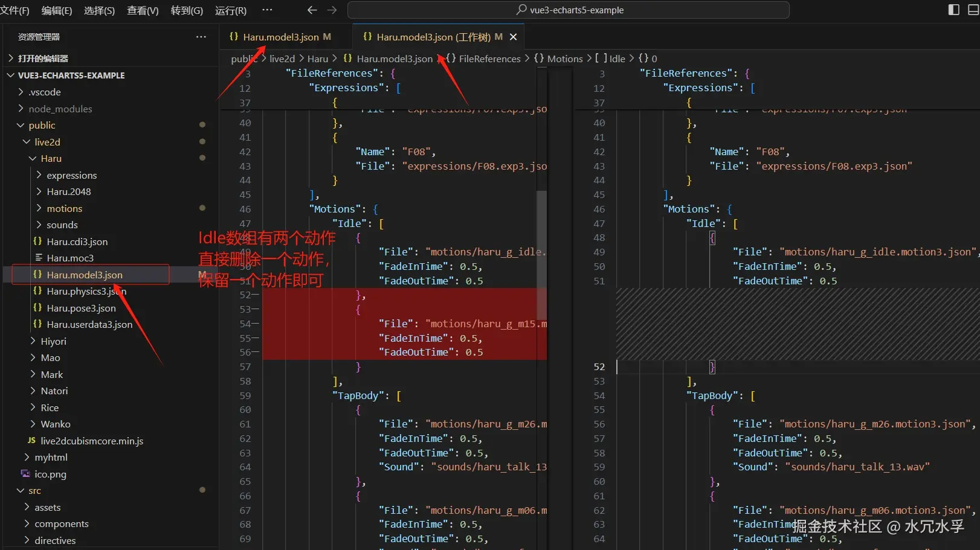The height and width of the screenshot is (550, 980).
Task: Expand the Hiyori model folder
Action: click(33, 341)
